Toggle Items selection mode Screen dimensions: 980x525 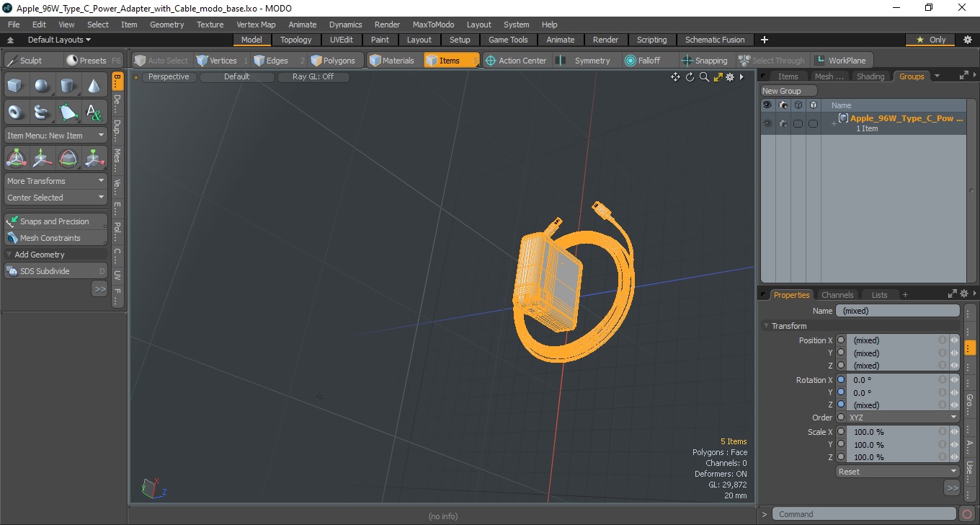(x=451, y=61)
